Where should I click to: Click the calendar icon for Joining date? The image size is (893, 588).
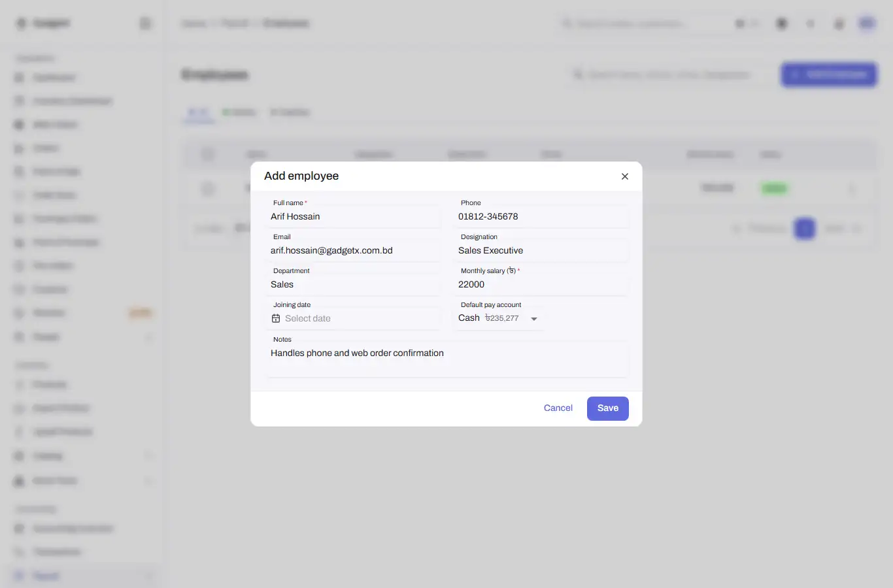click(x=276, y=318)
